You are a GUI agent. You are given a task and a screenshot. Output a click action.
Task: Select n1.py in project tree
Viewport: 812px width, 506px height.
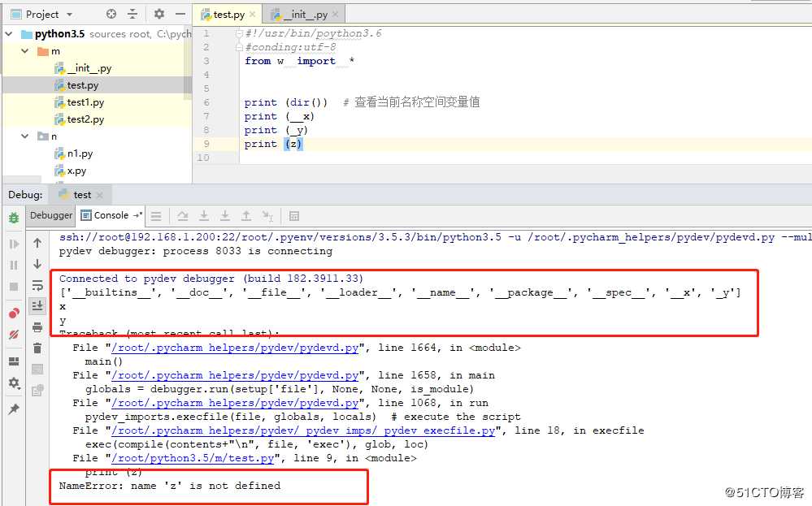pyautogui.click(x=74, y=154)
